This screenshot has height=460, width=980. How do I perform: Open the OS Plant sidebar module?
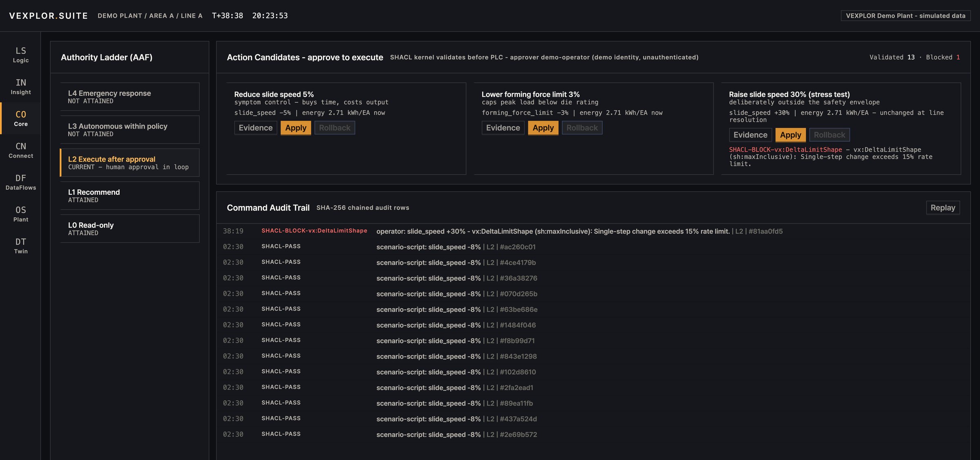coord(20,214)
